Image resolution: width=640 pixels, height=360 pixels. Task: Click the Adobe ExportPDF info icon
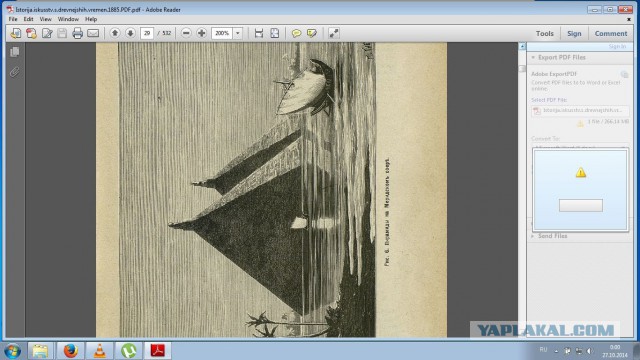point(624,74)
